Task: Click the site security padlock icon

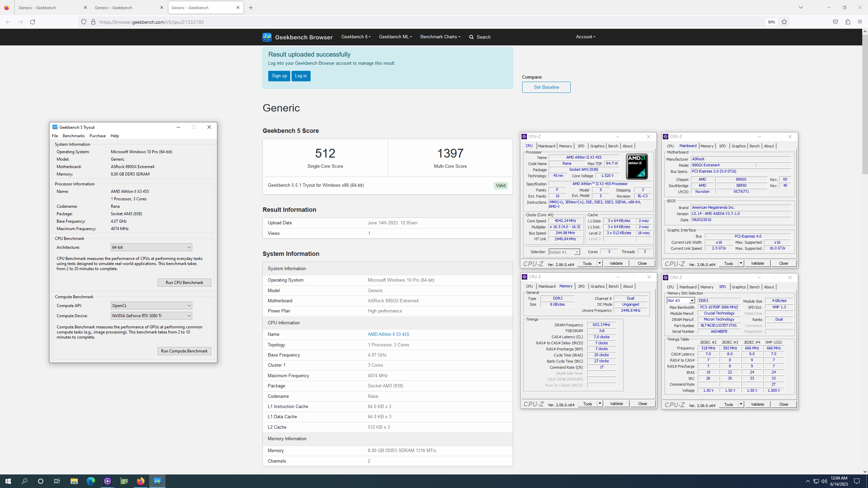Action: pos(93,22)
